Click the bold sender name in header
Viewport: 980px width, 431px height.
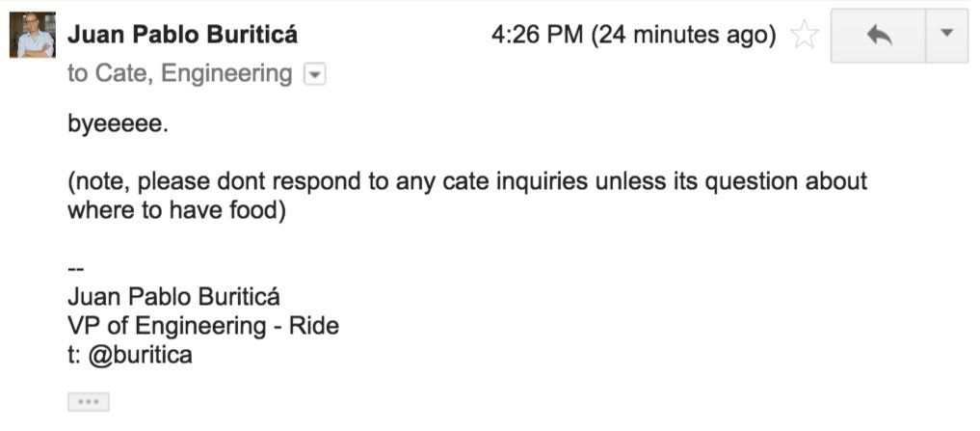click(x=182, y=36)
